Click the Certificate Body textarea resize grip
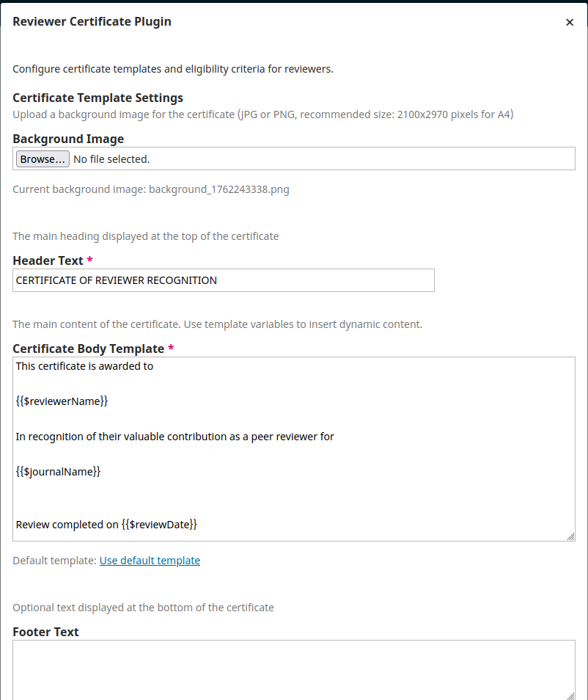The height and width of the screenshot is (700, 588). pyautogui.click(x=570, y=536)
